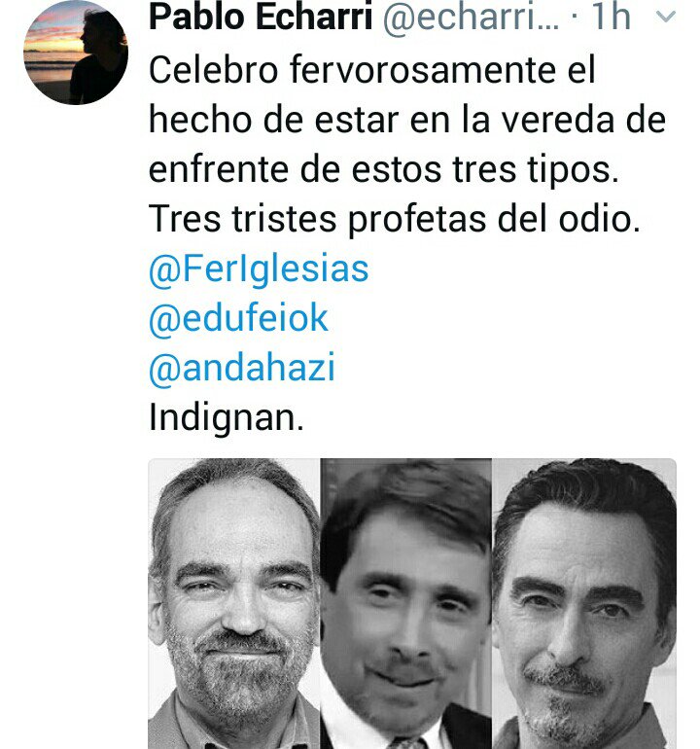
Task: Open Pablo Echarri's sunset profile avatar
Action: [76, 53]
